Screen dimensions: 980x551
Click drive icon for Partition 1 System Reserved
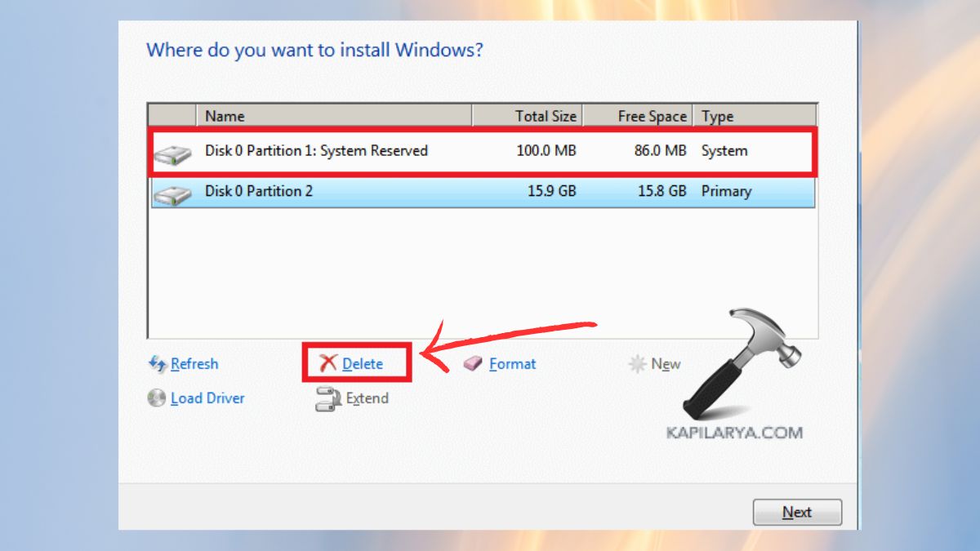(x=173, y=153)
